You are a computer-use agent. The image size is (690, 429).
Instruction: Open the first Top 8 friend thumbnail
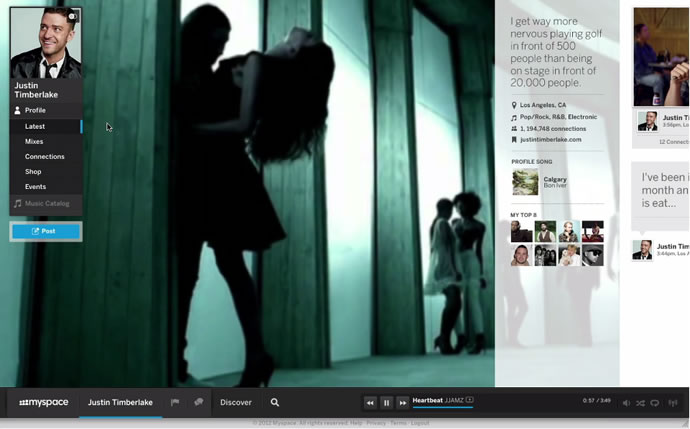pyautogui.click(x=521, y=231)
